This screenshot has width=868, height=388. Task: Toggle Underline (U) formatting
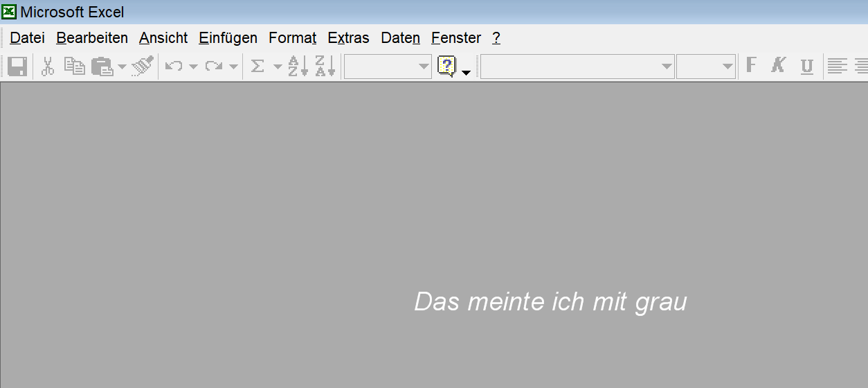pyautogui.click(x=806, y=67)
